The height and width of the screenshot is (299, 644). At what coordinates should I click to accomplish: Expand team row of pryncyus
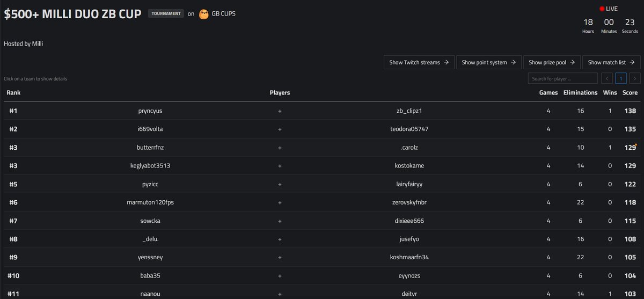tap(322, 111)
